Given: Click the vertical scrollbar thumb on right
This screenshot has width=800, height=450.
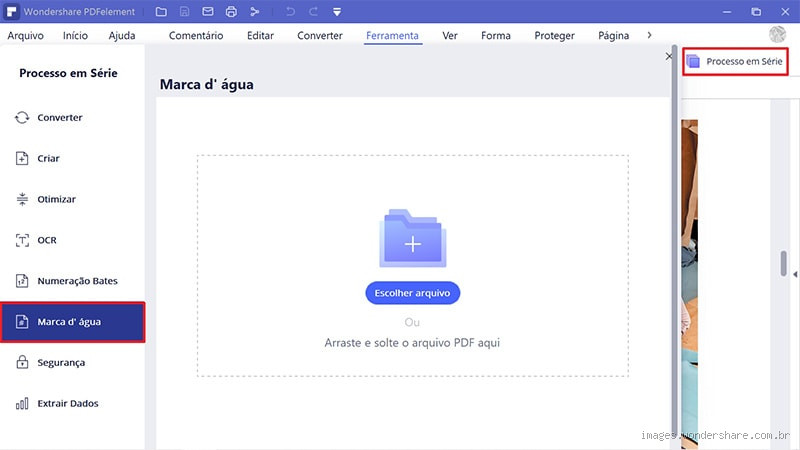Looking at the screenshot, I should (784, 262).
